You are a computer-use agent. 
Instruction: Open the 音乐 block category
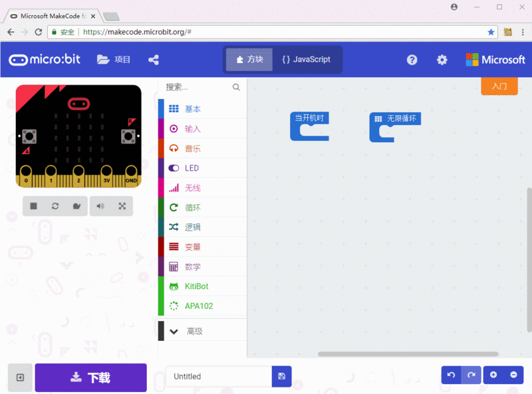[203, 148]
